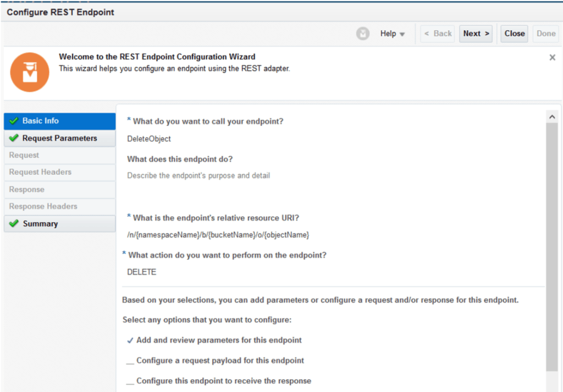This screenshot has height=392, width=563.
Task: Click the relative resource URI field
Action: (218, 235)
